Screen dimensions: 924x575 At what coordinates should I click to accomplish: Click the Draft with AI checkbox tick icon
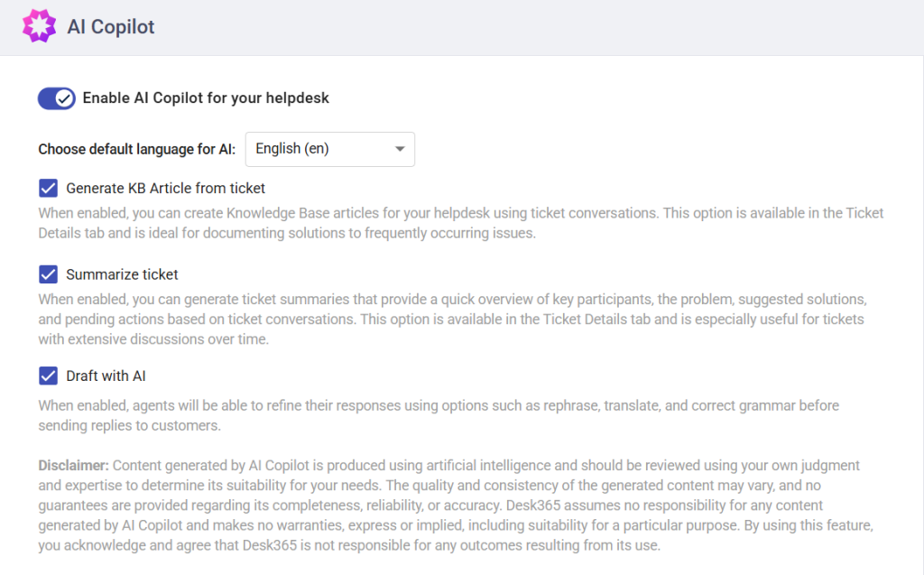[48, 376]
